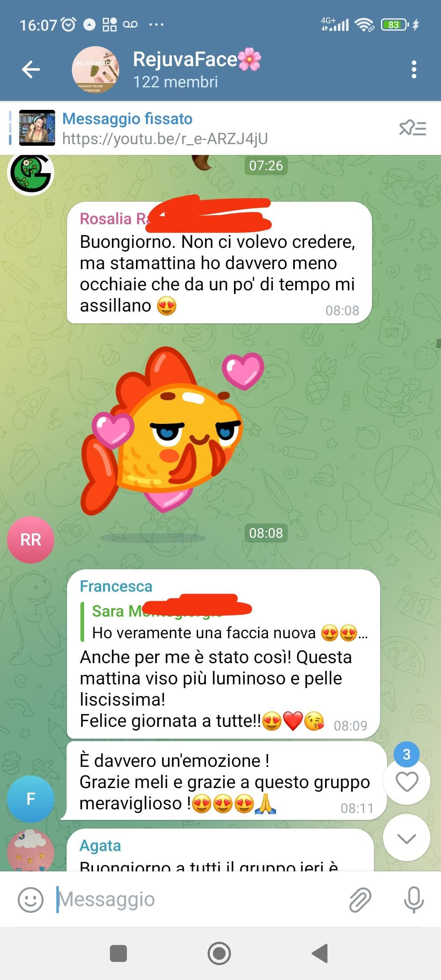Tap the back arrow in header
Viewport: 441px width, 980px height.
31,69
